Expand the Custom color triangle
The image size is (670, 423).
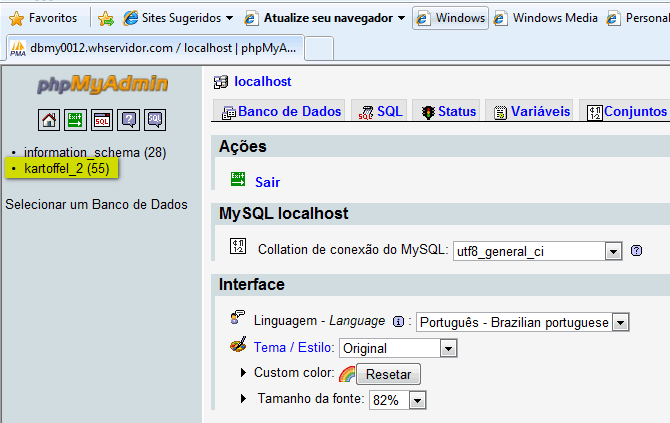click(x=243, y=373)
